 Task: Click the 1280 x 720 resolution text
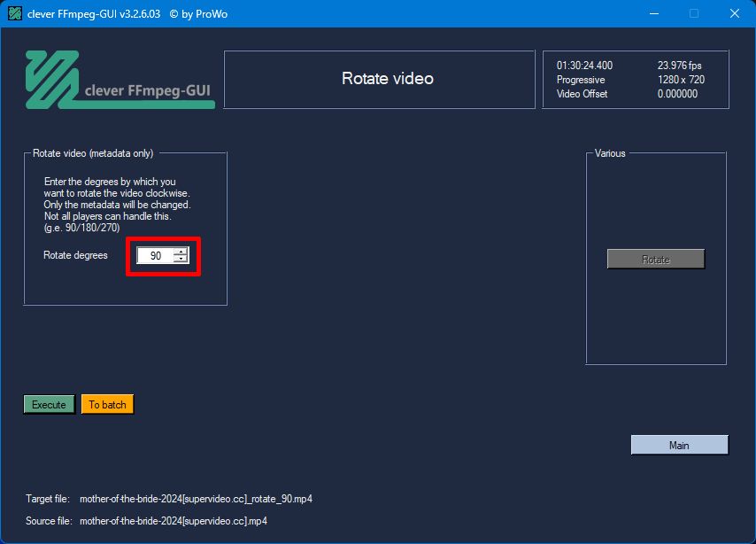(x=681, y=80)
